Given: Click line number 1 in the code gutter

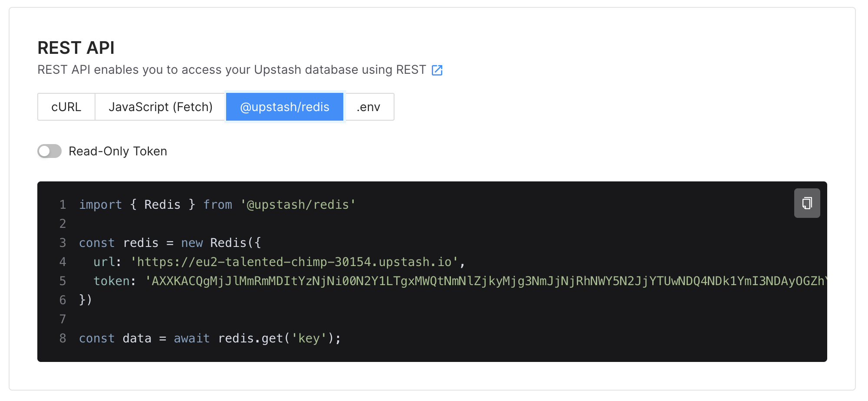Looking at the screenshot, I should (x=63, y=205).
